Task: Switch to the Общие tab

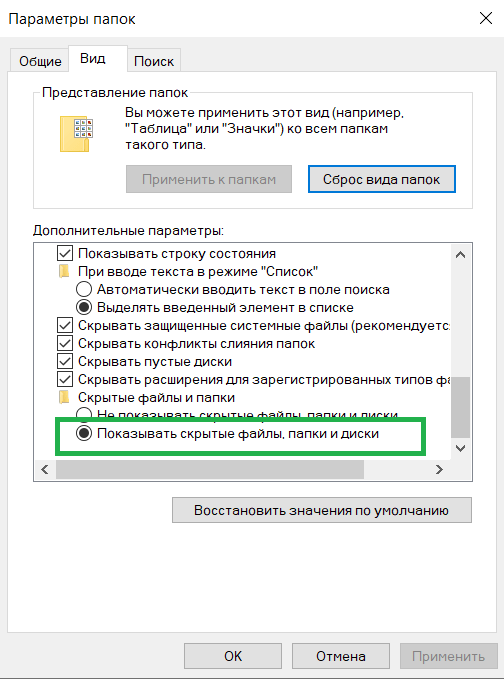Action: [40, 61]
